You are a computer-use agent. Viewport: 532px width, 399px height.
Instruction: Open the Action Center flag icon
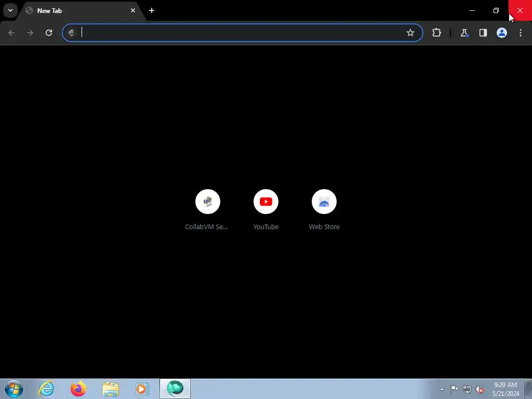click(x=454, y=389)
